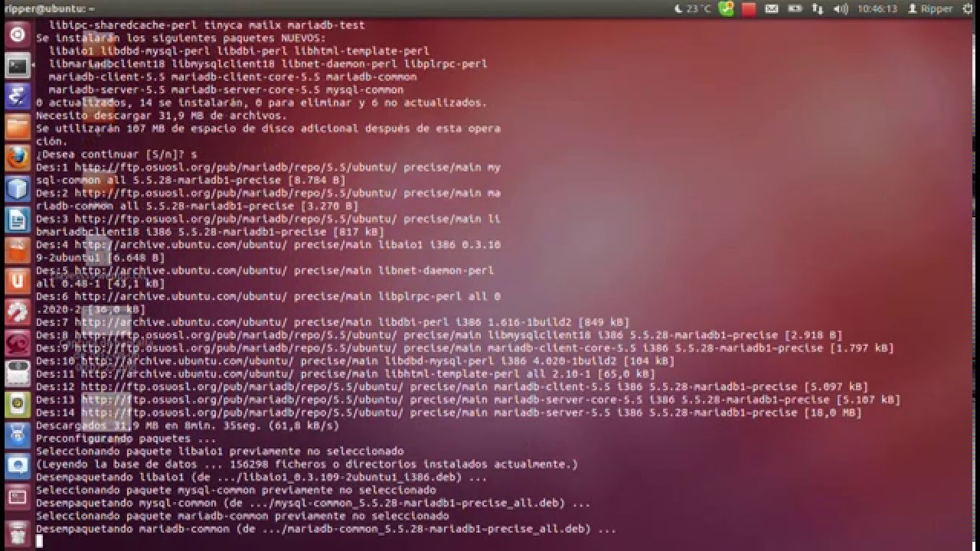Click the text 'Necesito descargar 31,9 MB de archivos.'
The height and width of the screenshot is (551, 980).
[162, 116]
